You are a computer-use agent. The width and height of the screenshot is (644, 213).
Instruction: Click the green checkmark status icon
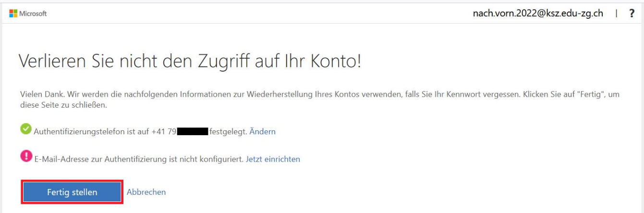click(26, 130)
